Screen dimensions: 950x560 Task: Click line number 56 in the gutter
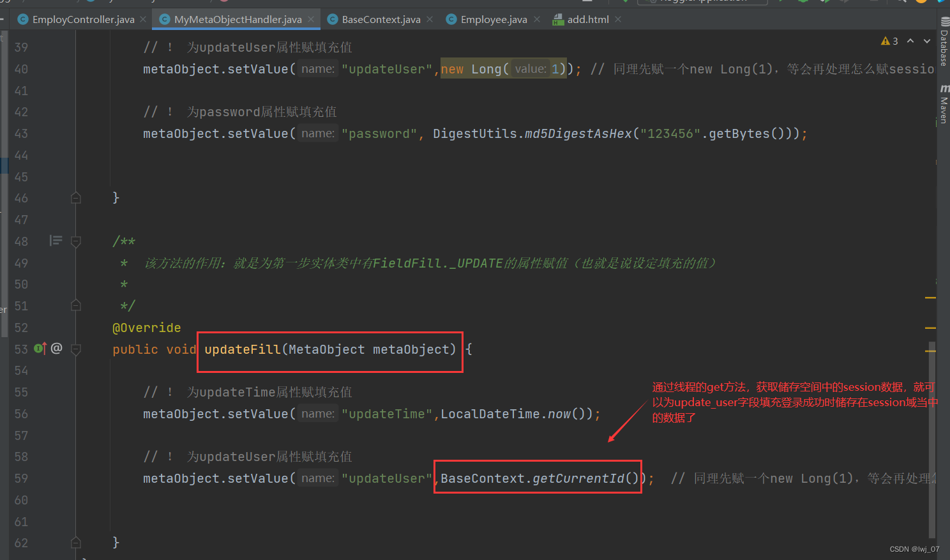[x=21, y=414]
